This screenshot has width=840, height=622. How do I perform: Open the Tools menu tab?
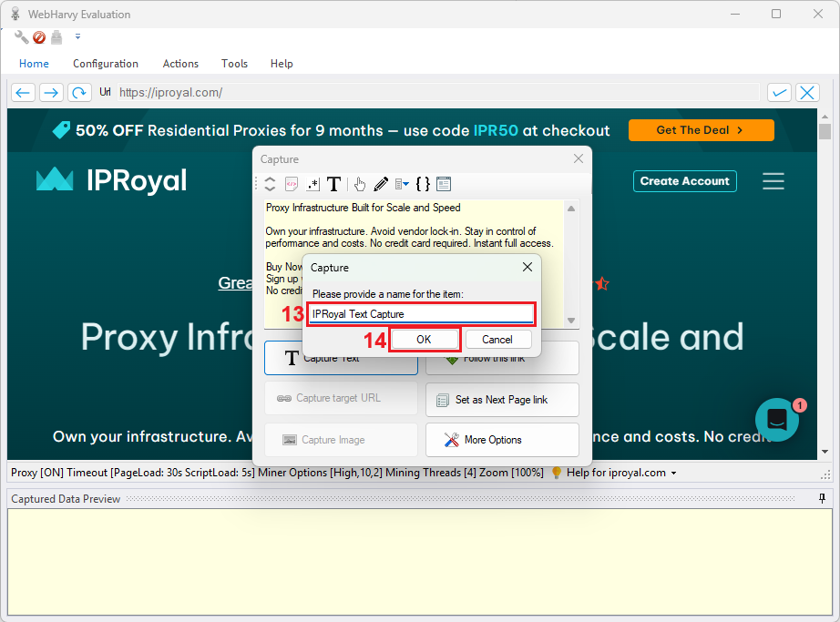[x=234, y=64]
